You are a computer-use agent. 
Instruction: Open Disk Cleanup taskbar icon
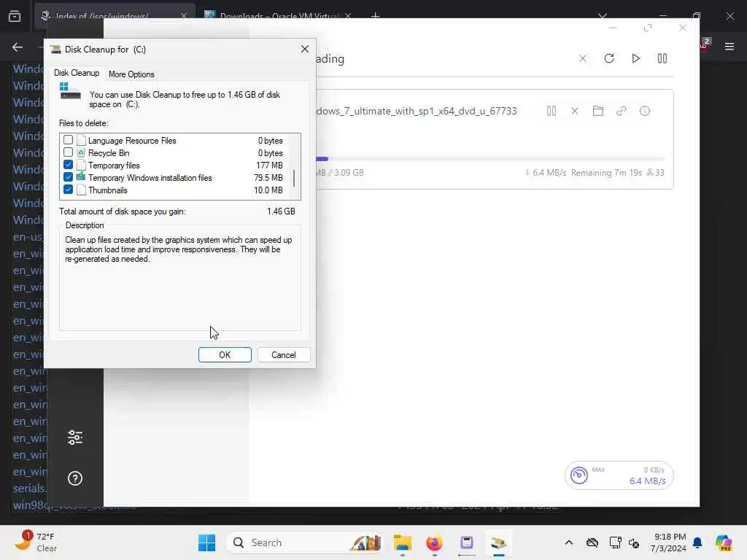pyautogui.click(x=499, y=542)
